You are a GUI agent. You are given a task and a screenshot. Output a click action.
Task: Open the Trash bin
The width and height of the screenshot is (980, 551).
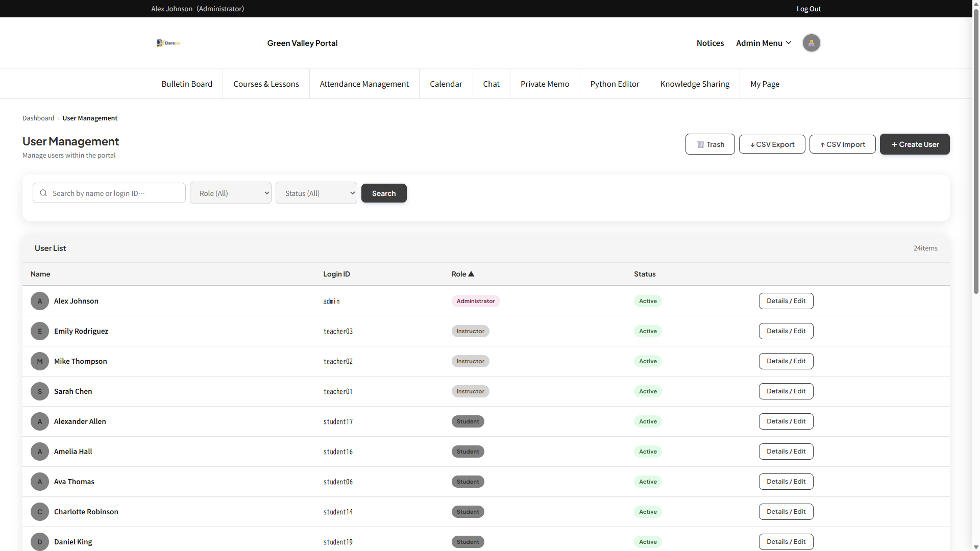coord(710,144)
